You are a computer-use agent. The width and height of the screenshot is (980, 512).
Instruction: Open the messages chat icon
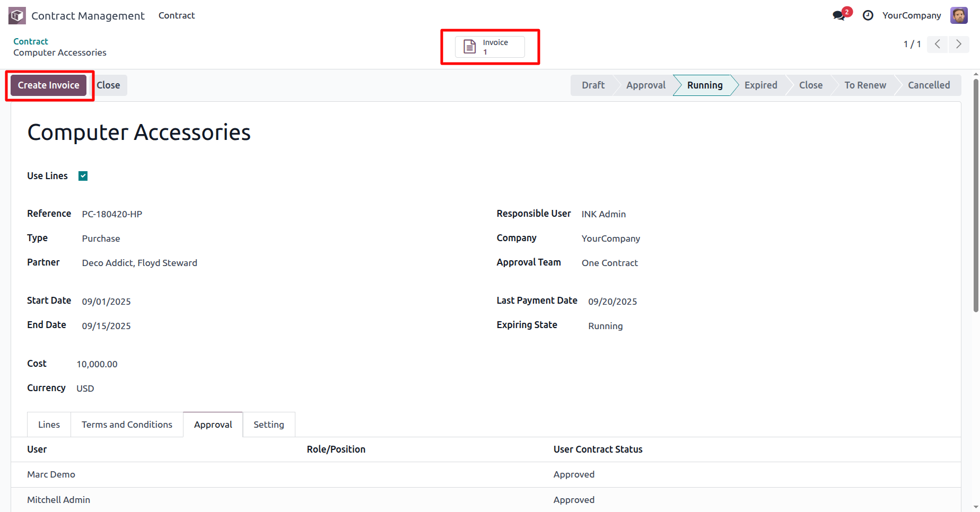click(839, 15)
